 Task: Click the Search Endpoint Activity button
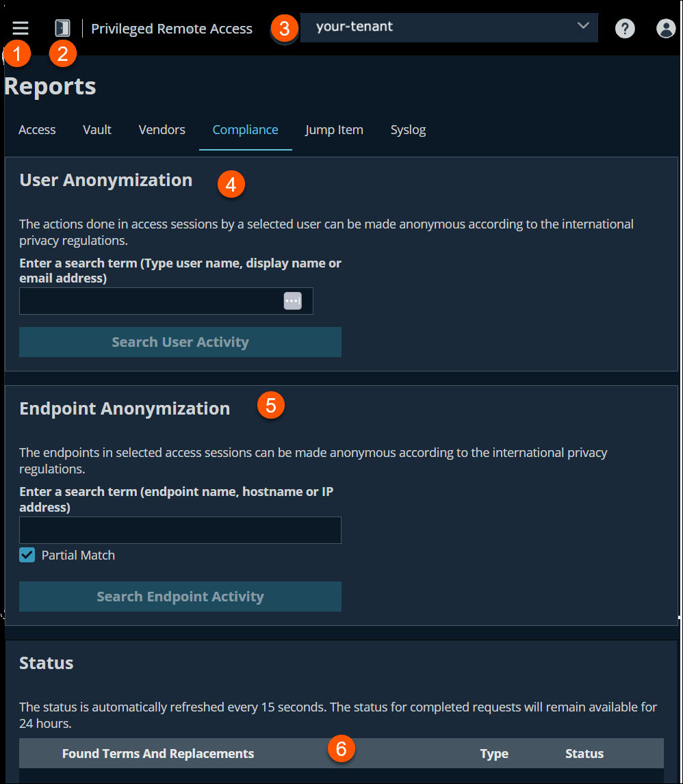point(180,597)
